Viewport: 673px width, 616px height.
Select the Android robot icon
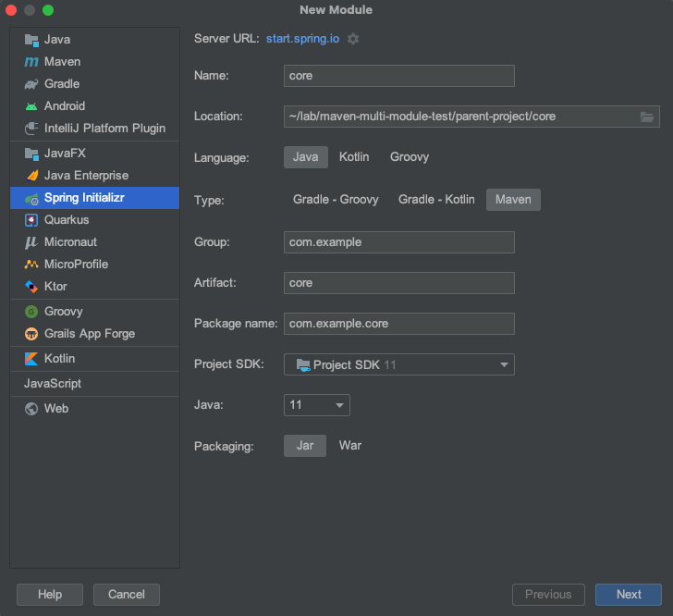pos(31,106)
